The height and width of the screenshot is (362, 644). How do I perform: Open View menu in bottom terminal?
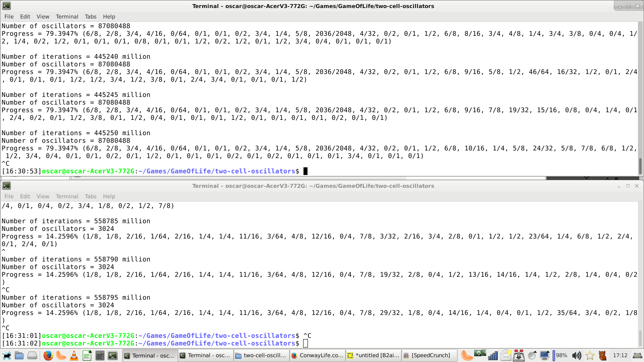point(43,196)
